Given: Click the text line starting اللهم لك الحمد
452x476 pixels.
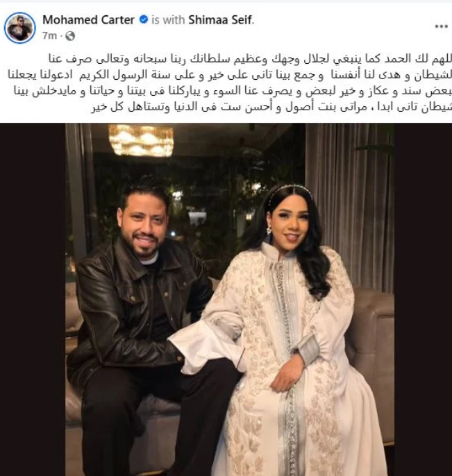Looking at the screenshot, I should tap(250, 58).
